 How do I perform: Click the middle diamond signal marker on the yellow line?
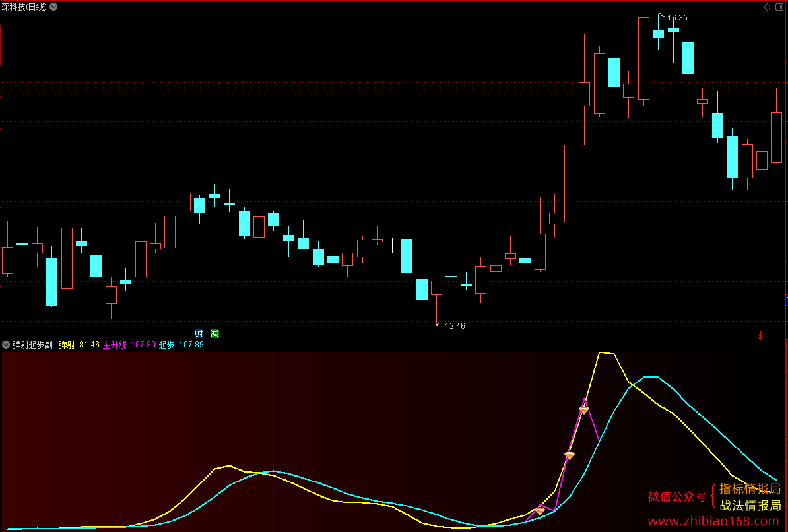[x=570, y=455]
